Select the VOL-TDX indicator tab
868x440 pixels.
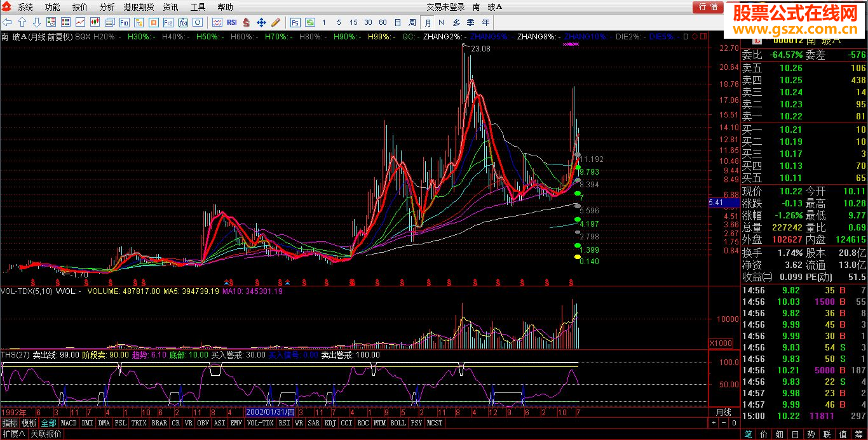pos(260,423)
